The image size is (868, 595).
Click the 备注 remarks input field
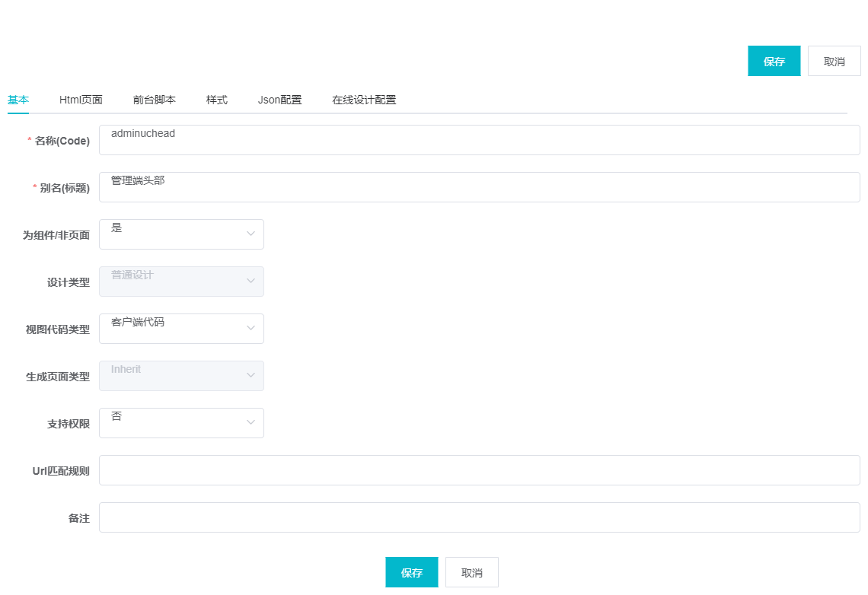pos(480,517)
